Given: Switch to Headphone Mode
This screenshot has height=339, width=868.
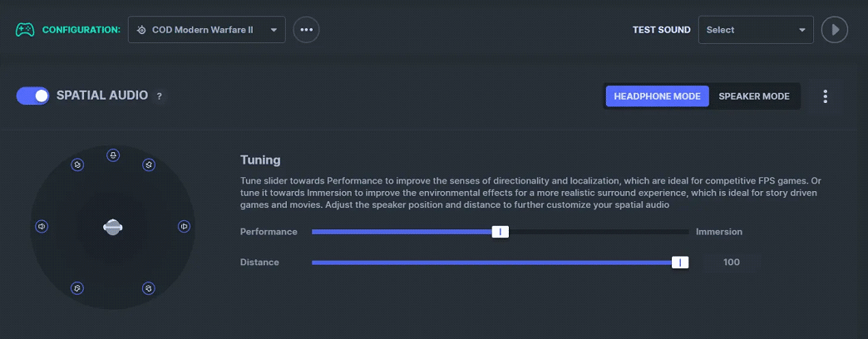Looking at the screenshot, I should (657, 96).
